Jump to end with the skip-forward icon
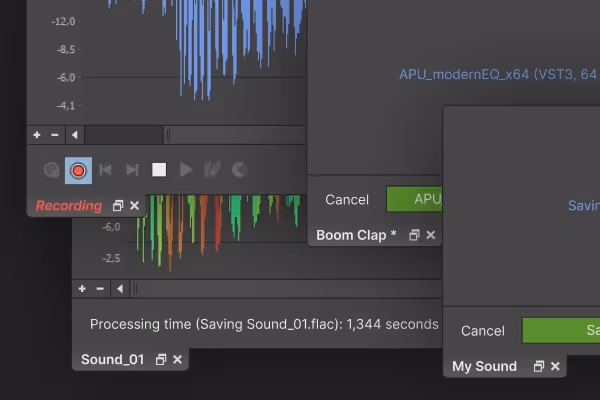The image size is (600, 400). click(132, 170)
